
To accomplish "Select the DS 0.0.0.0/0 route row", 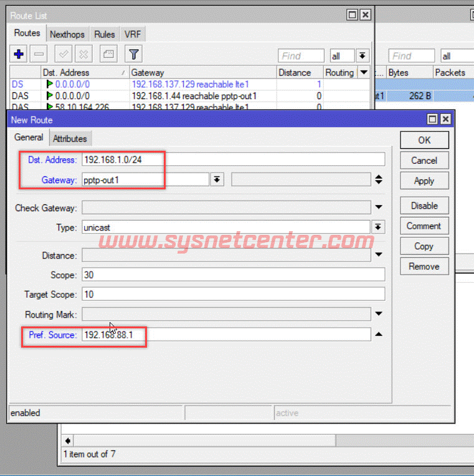I will 189,84.
